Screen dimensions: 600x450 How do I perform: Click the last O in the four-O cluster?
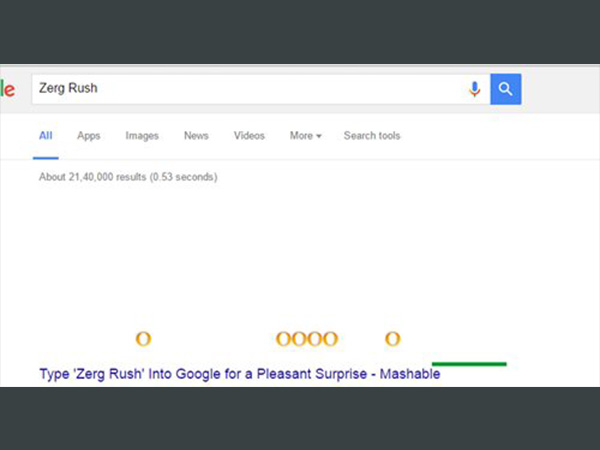(331, 339)
